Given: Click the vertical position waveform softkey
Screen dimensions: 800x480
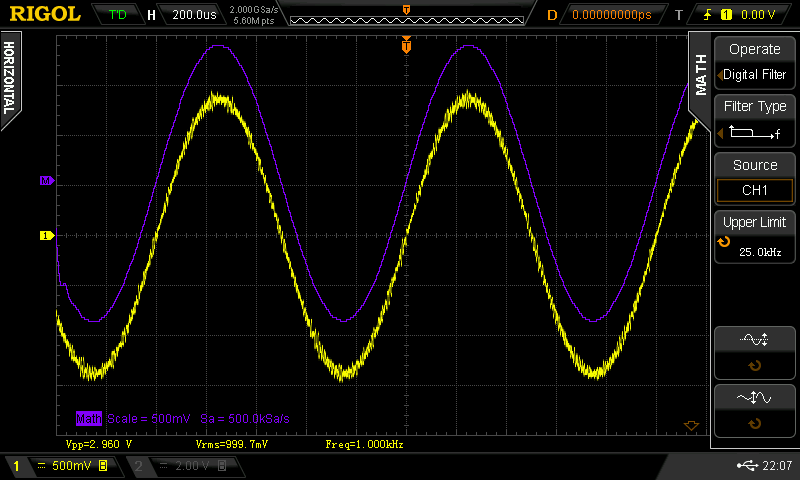Looking at the screenshot, I should pyautogui.click(x=755, y=353).
